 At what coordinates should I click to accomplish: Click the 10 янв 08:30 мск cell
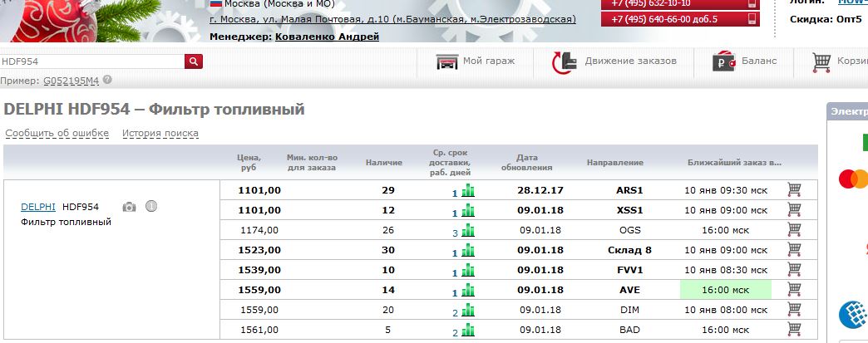point(726,270)
